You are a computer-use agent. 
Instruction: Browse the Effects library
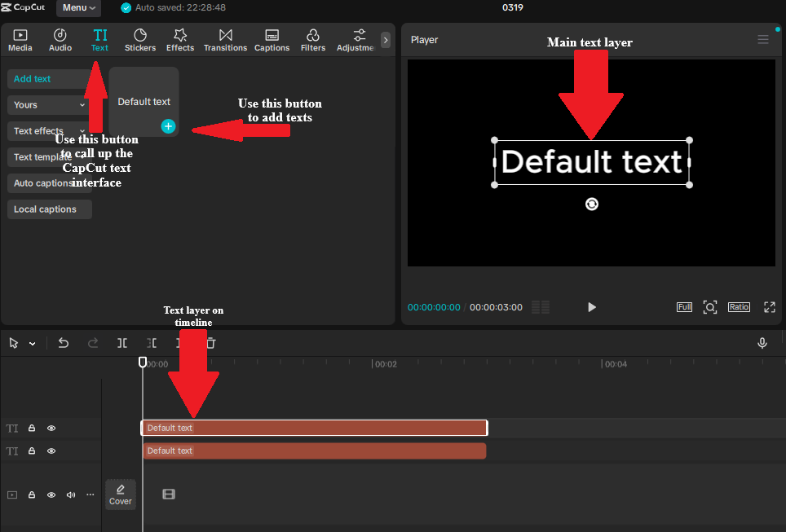tap(179, 38)
